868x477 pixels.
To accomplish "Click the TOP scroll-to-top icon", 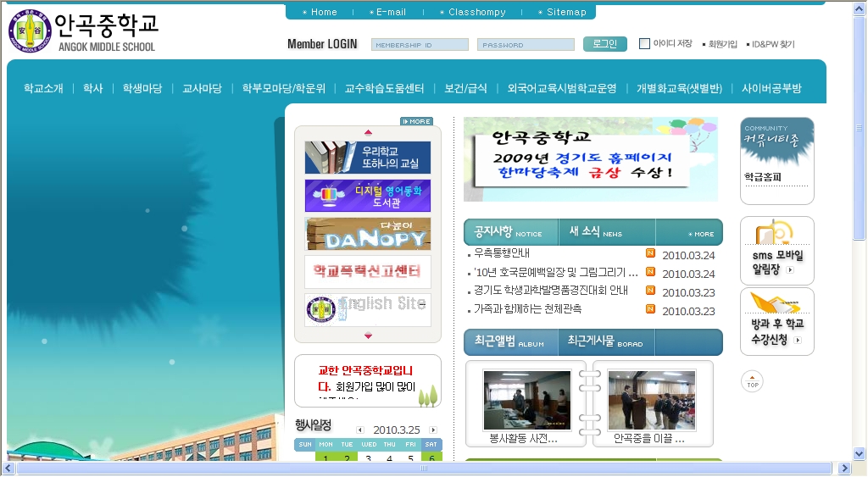I will pos(752,381).
